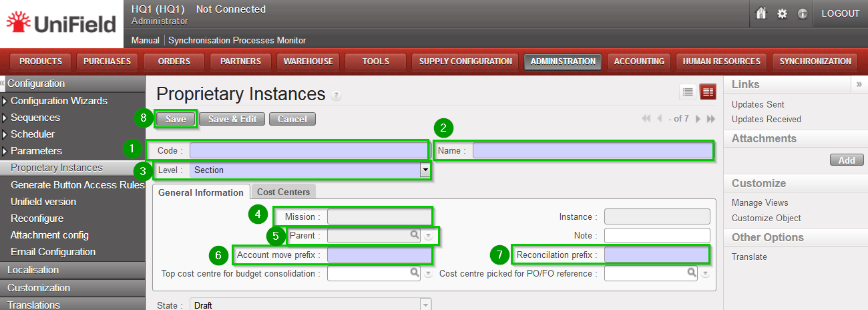Jump to last record with double arrow
This screenshot has height=310, width=868.
click(711, 119)
